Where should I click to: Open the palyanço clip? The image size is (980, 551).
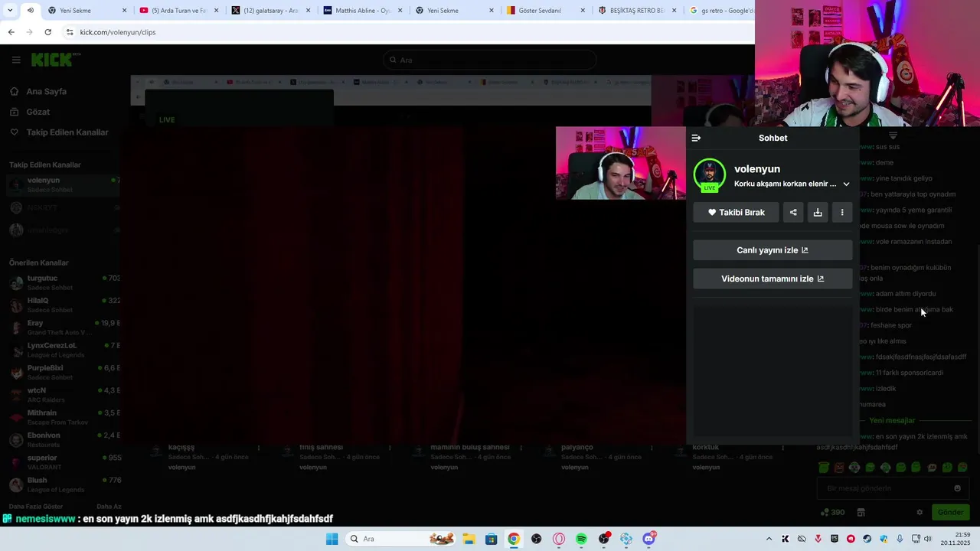click(x=577, y=447)
